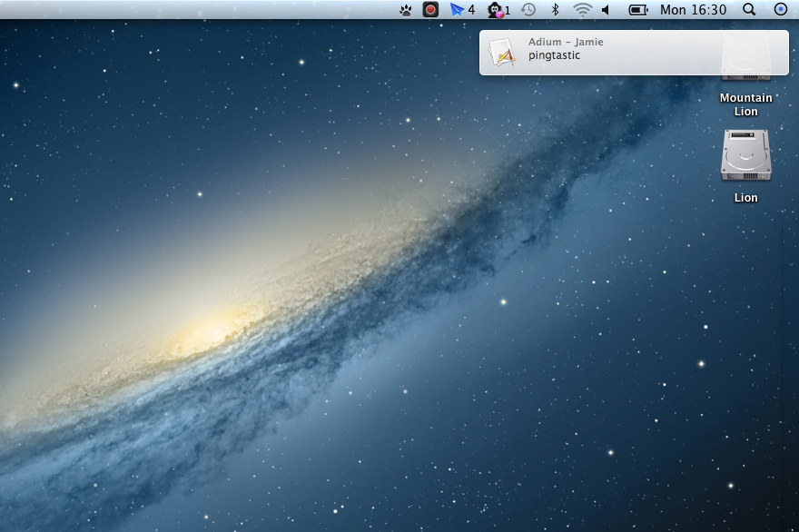This screenshot has height=532, width=799.
Task: Select the Mountain Lion label
Action: (745, 104)
